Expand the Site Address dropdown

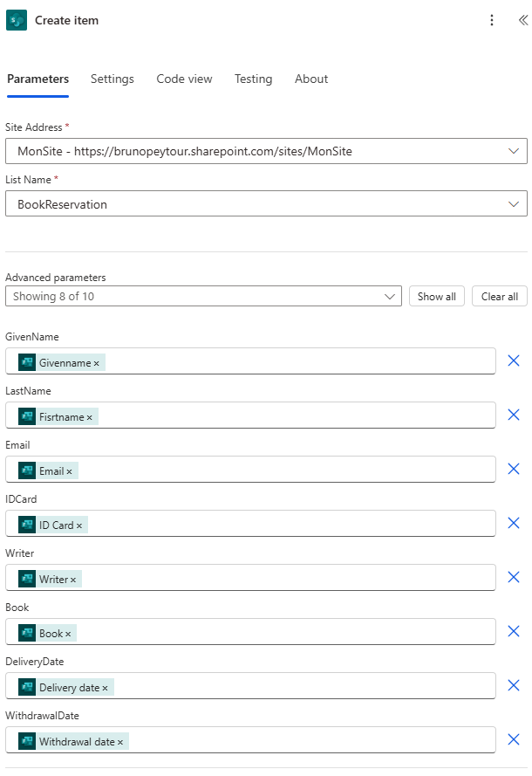point(513,151)
